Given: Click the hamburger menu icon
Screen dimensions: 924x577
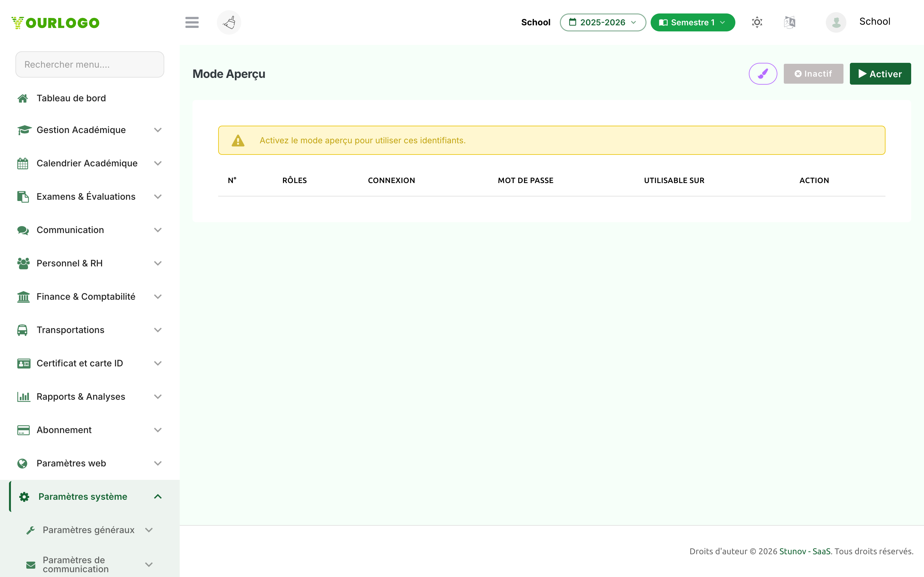Looking at the screenshot, I should [192, 22].
